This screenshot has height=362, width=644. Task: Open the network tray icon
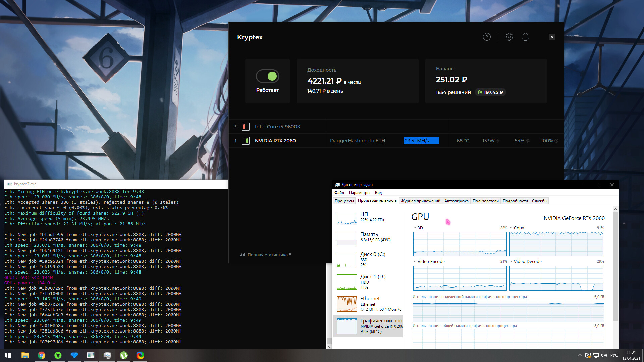click(596, 355)
